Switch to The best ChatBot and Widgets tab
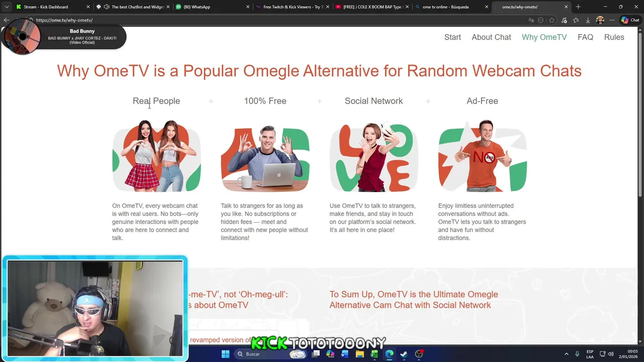Viewport: 644px width, 362px height. pos(133,7)
